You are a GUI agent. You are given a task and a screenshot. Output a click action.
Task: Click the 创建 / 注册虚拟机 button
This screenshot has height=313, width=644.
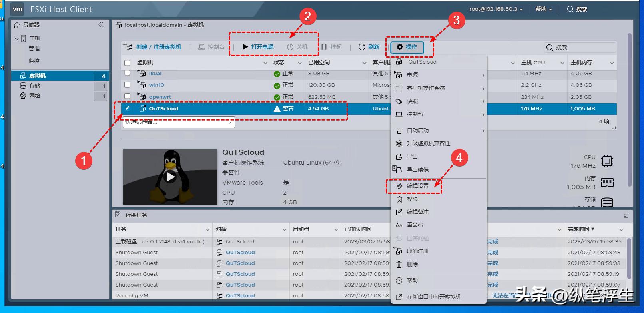[x=152, y=47]
